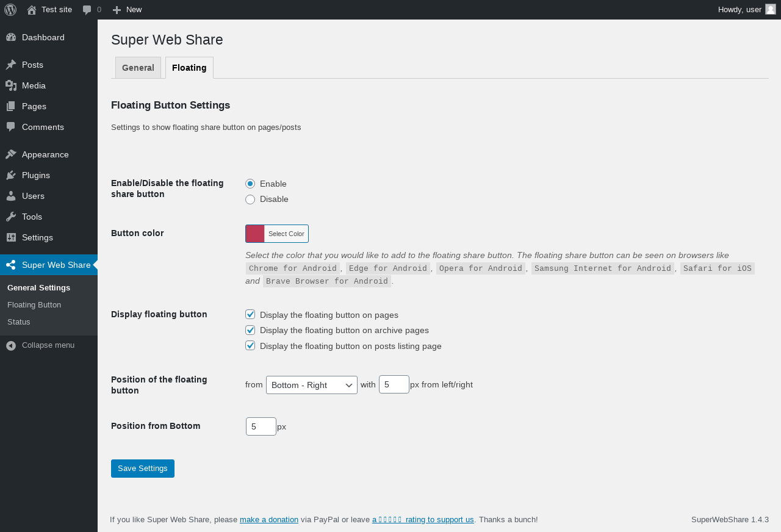Click the Chrome for Android code tag
The height and width of the screenshot is (532, 781).
[x=293, y=268]
